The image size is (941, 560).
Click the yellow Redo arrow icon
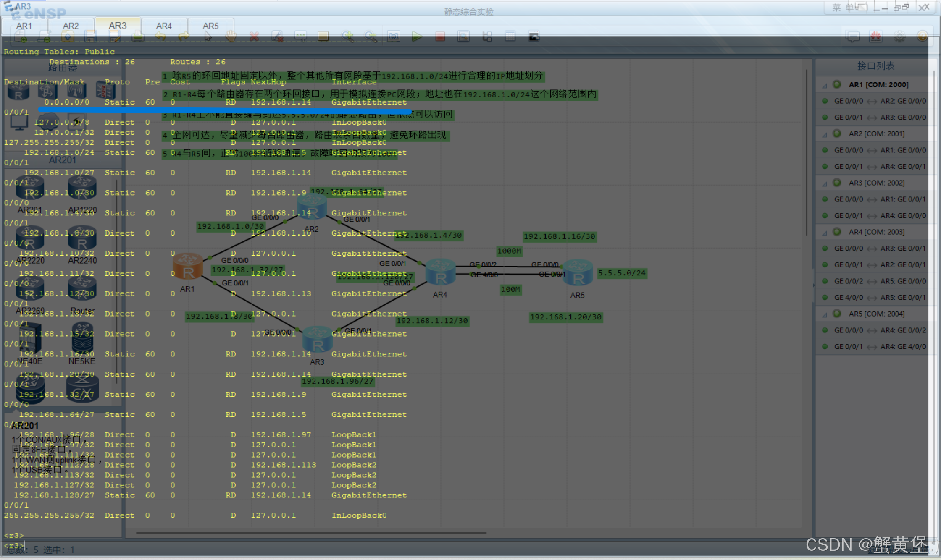184,37
